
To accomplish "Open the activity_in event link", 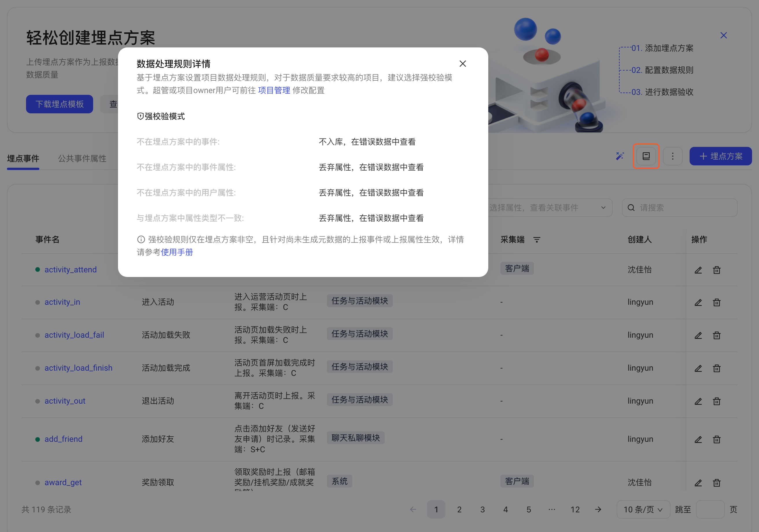I will coord(62,302).
